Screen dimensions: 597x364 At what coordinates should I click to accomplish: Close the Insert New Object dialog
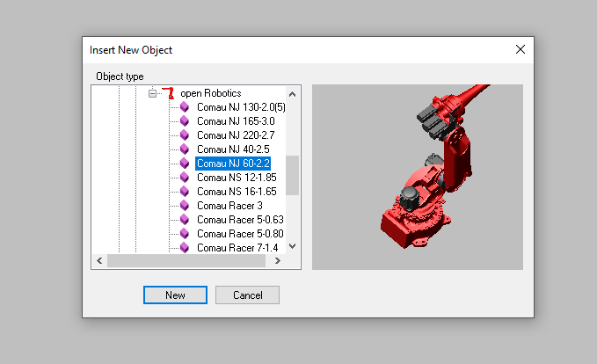pos(521,49)
